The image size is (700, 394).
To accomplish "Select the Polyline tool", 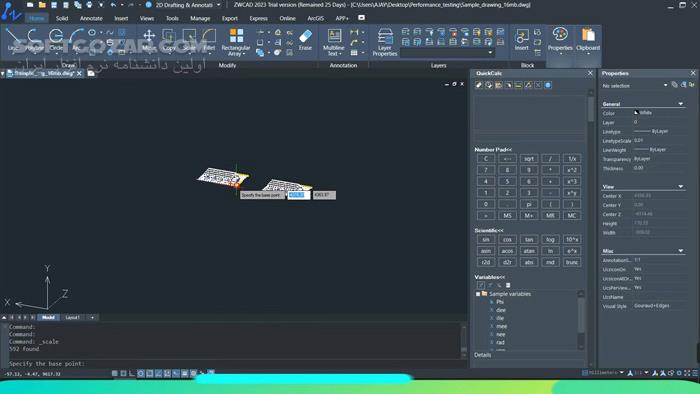I will click(x=34, y=40).
